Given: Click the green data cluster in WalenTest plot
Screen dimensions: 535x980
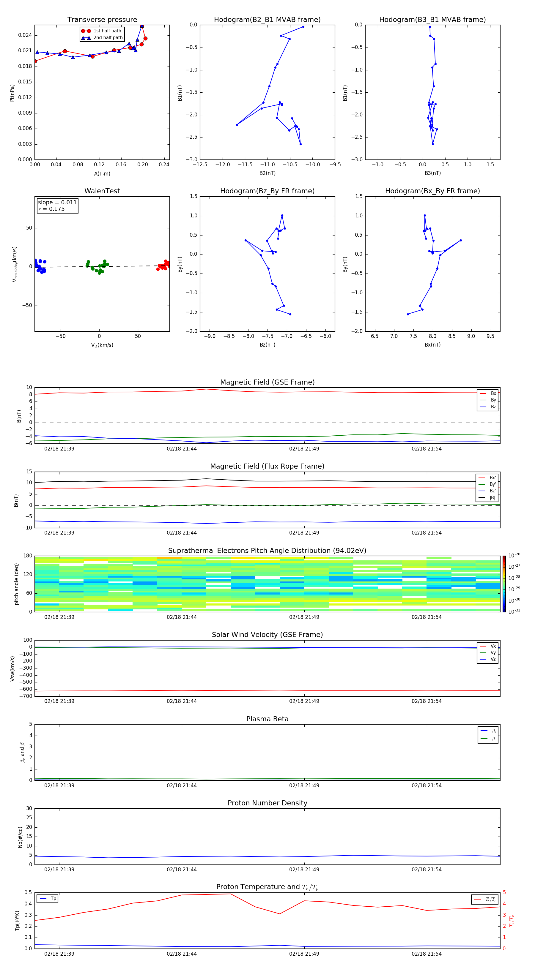Looking at the screenshot, I should coord(97,267).
